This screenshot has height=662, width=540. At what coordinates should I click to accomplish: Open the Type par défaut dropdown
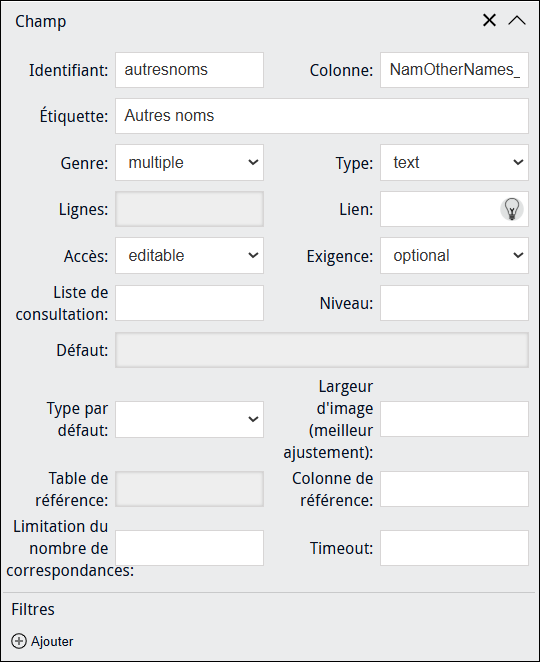point(190,419)
